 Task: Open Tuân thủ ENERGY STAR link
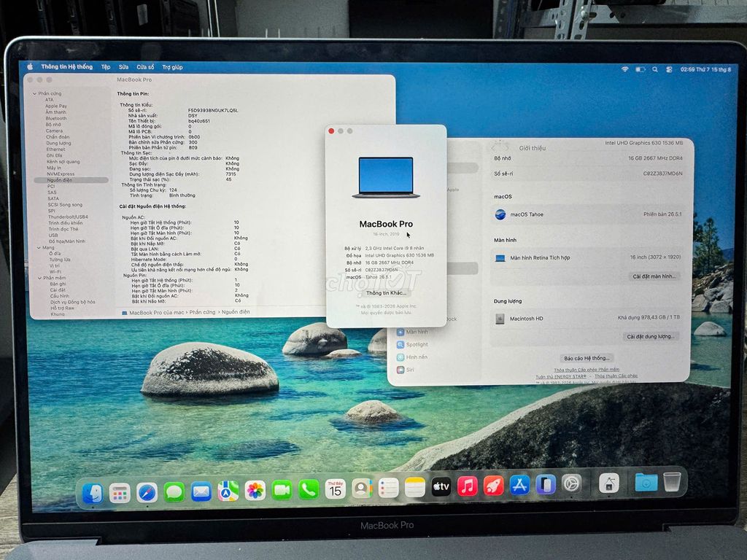pyautogui.click(x=561, y=377)
